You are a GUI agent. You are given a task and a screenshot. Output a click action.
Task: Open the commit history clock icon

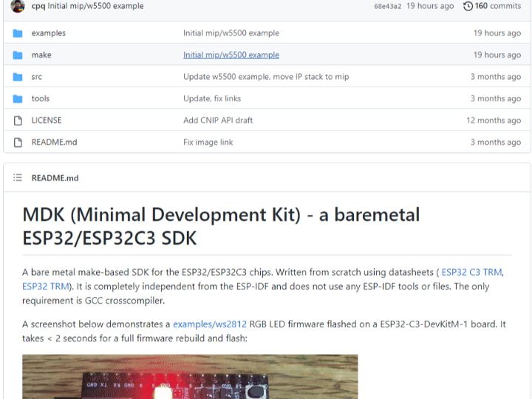[468, 6]
